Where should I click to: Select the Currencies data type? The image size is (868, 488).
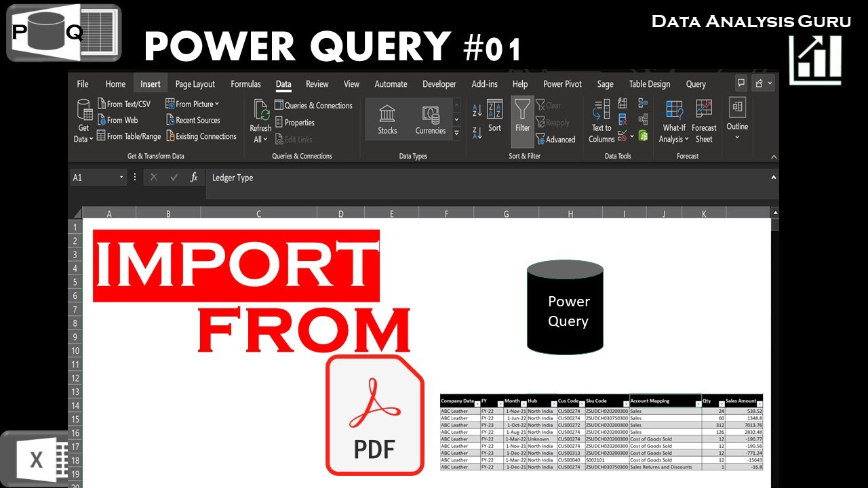[x=431, y=119]
